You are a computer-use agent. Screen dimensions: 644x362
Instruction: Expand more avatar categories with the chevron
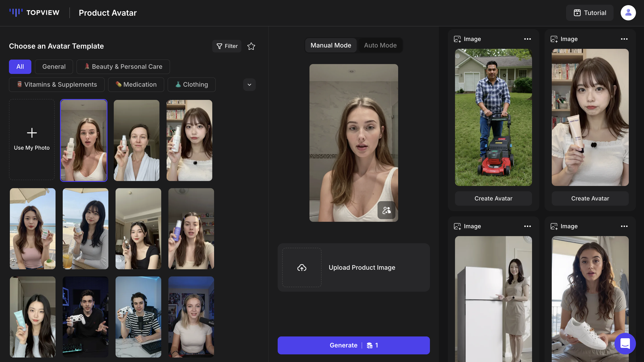coord(249,84)
